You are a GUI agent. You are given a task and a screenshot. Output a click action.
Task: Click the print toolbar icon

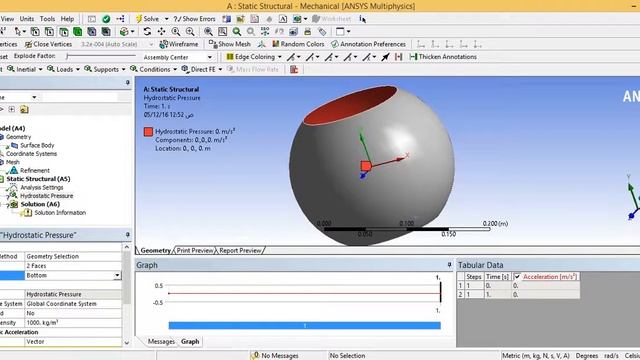tap(308, 31)
